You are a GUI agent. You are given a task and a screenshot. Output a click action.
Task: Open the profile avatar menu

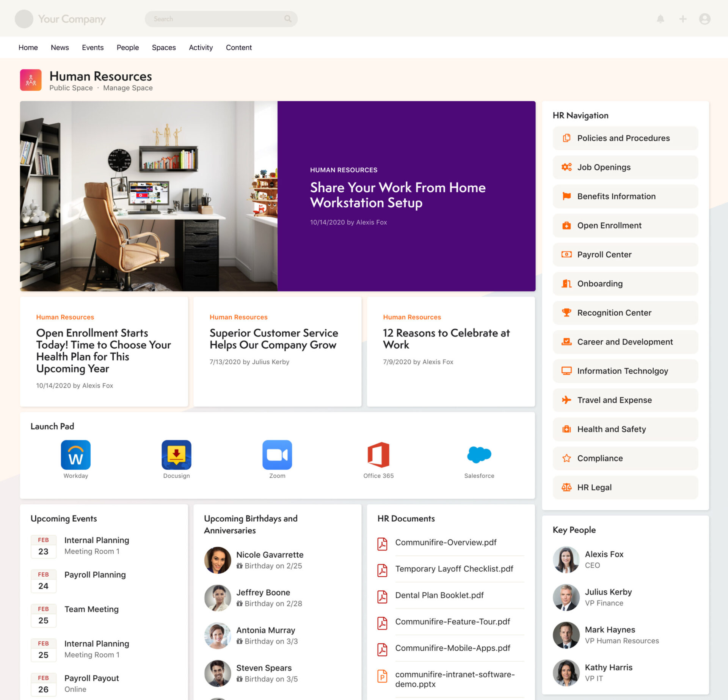tap(704, 19)
